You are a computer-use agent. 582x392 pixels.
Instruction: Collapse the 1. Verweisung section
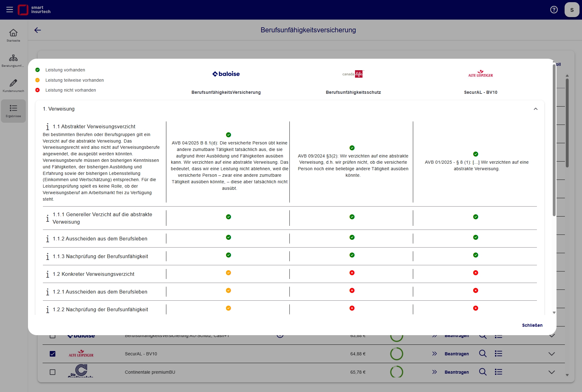536,109
